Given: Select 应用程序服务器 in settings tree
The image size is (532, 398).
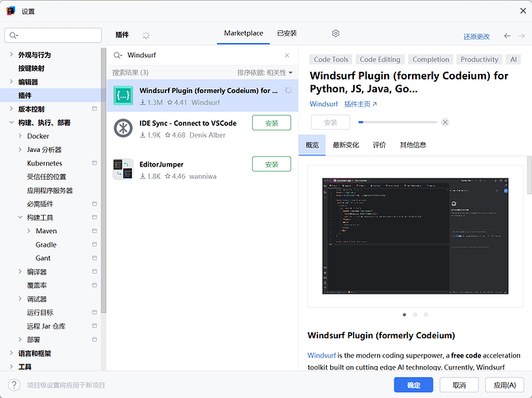Looking at the screenshot, I should click(x=50, y=190).
